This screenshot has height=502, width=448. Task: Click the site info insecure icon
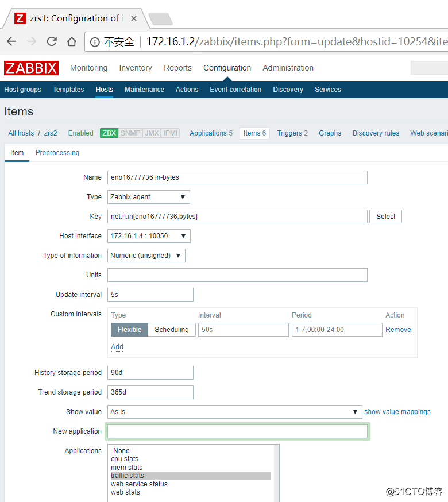pos(95,42)
